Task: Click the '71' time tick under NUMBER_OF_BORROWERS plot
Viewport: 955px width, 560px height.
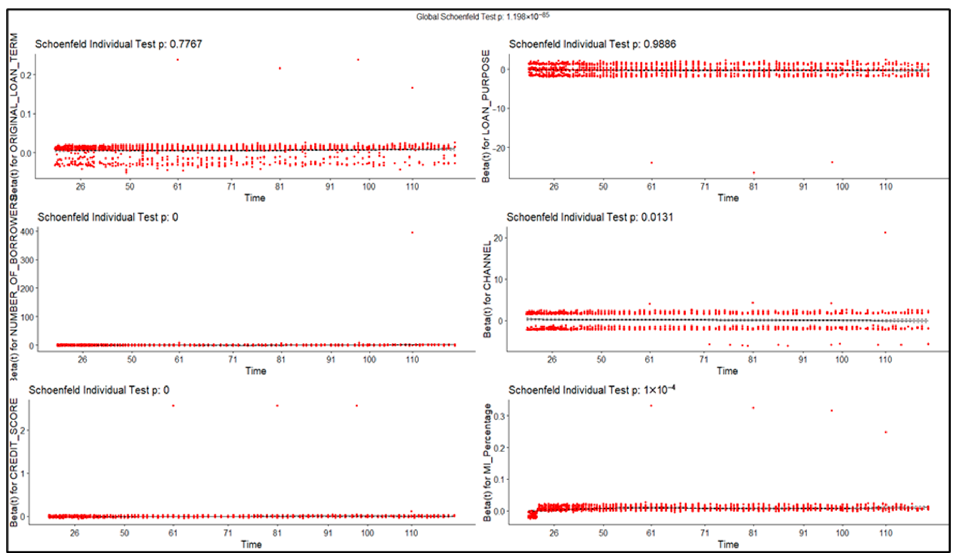Action: click(x=232, y=360)
